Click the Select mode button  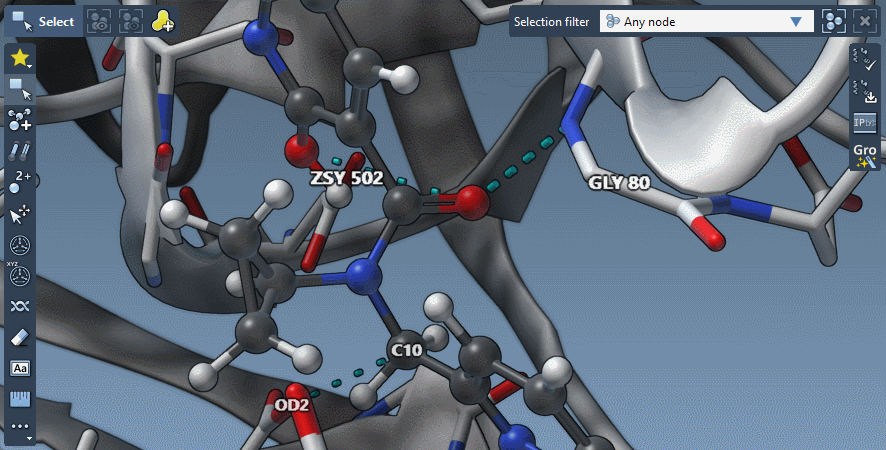(x=42, y=21)
